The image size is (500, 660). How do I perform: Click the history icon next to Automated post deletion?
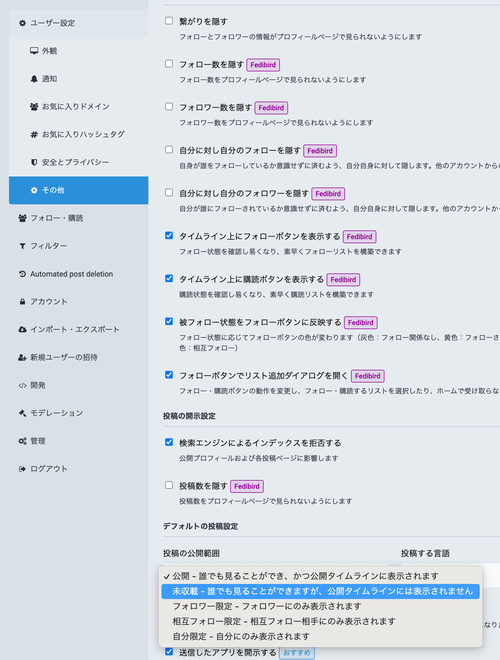click(22, 274)
